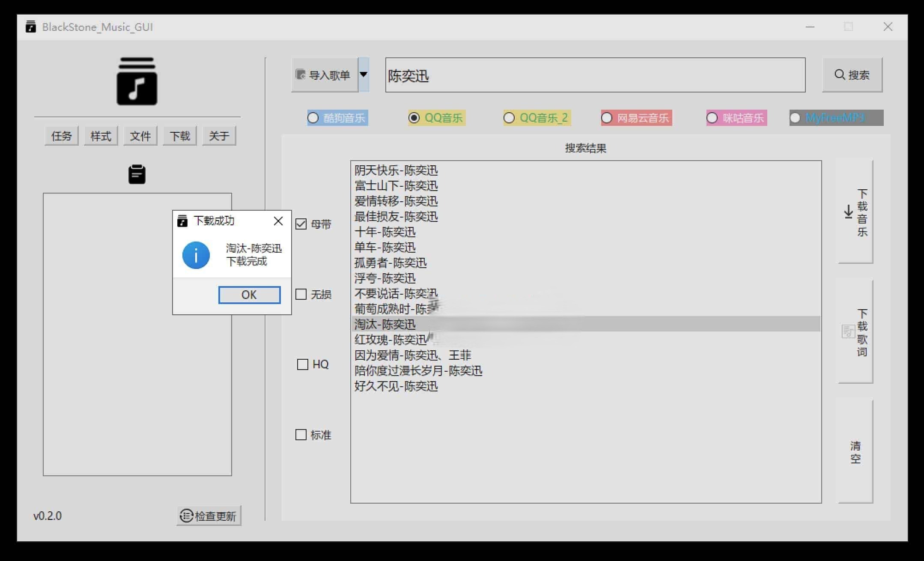
Task: Close the 下载成功 dialog with X
Action: coord(278,221)
